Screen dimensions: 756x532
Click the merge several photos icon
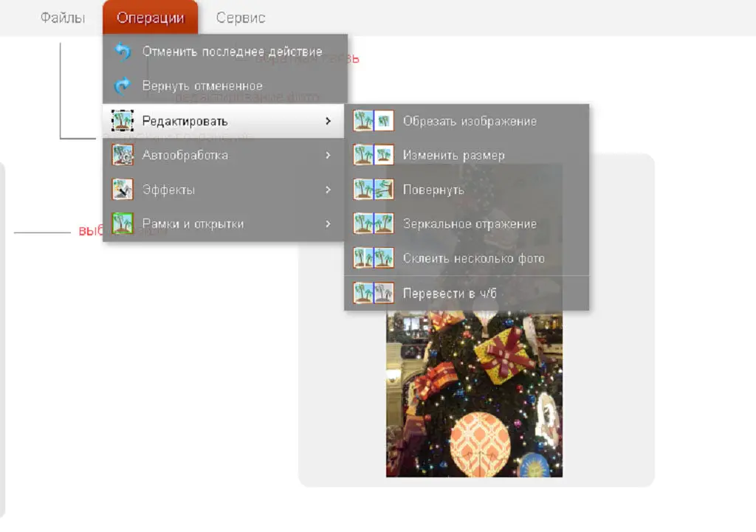tap(374, 258)
